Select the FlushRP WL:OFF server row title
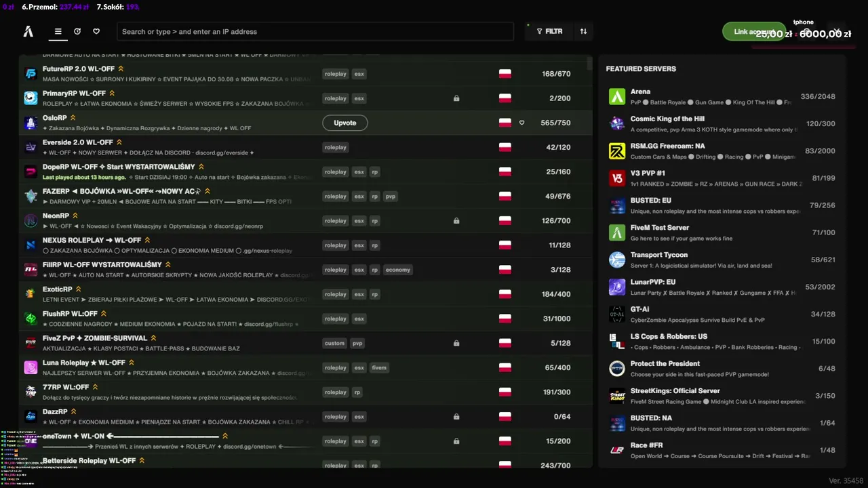 click(70, 314)
